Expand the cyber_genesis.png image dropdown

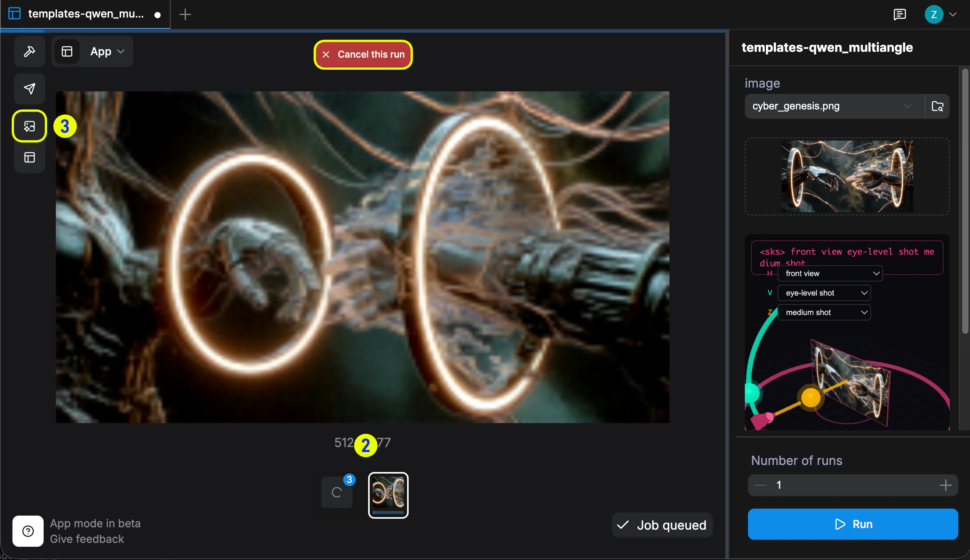834,106
